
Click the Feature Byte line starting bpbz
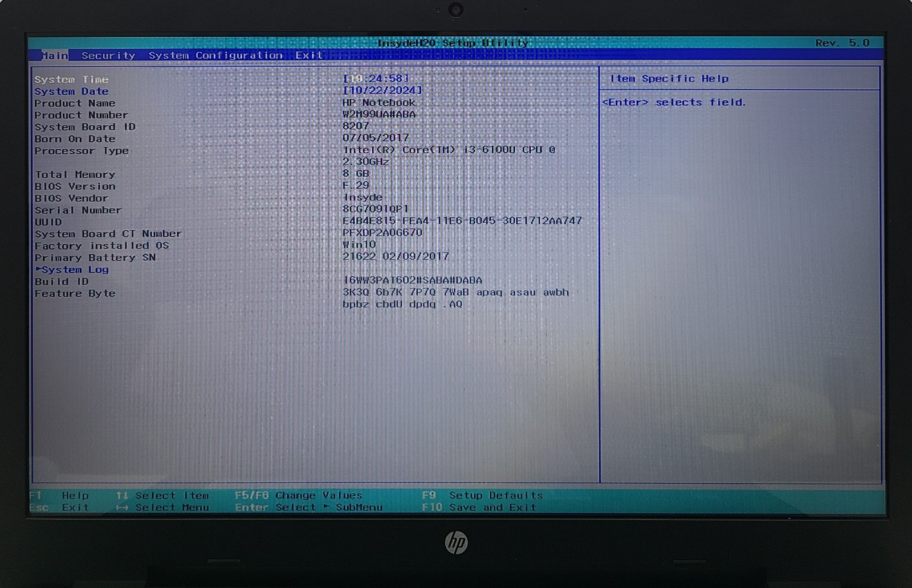click(x=402, y=304)
